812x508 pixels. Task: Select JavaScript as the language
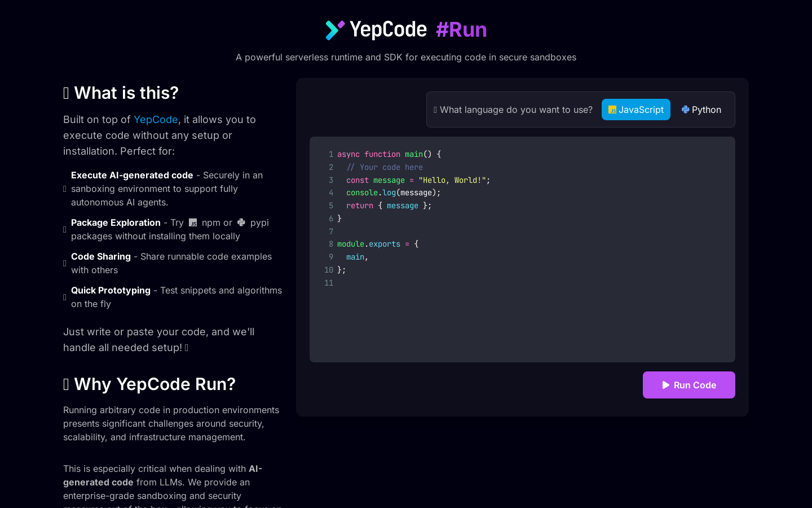636,110
